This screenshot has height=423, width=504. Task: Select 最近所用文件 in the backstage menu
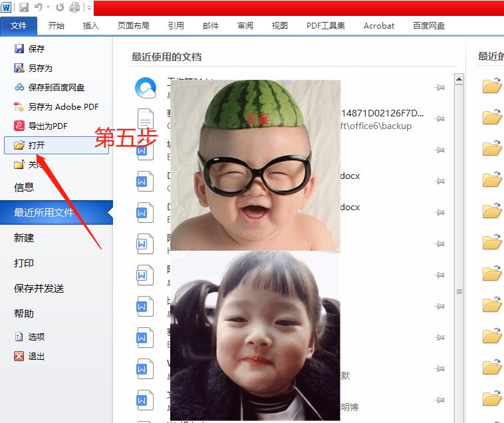57,212
